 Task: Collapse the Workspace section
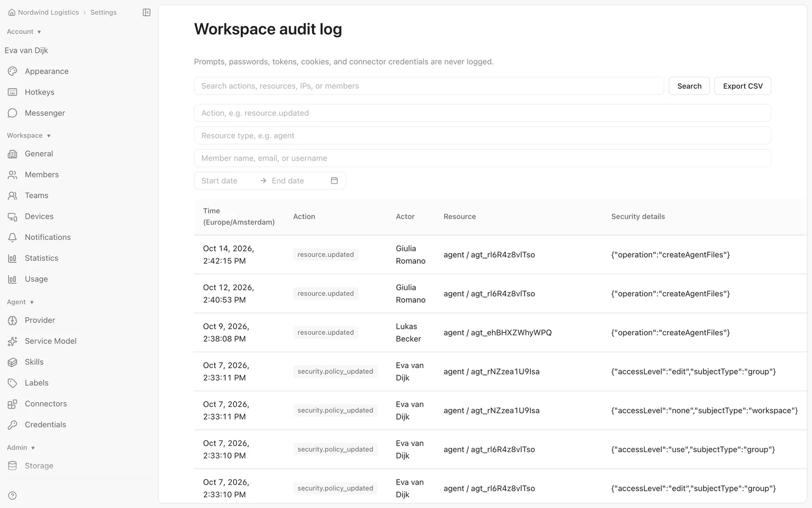(29, 136)
